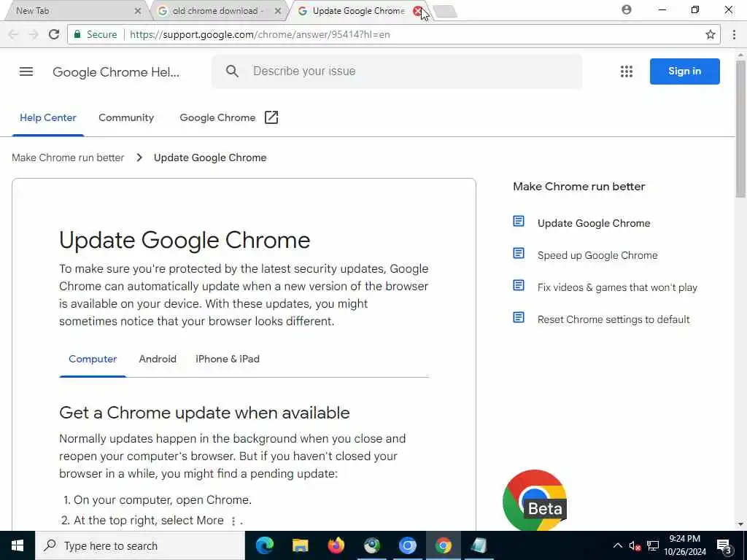Click the scrollbar down arrow
The height and width of the screenshot is (560, 747).
[741, 525]
